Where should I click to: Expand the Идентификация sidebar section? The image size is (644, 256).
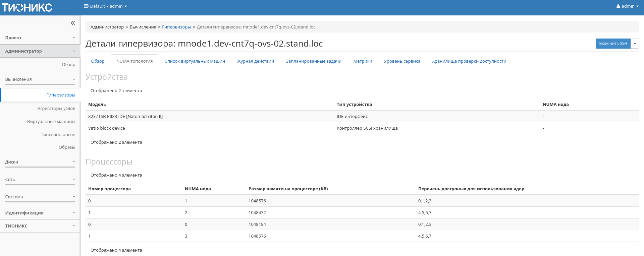click(x=40, y=213)
